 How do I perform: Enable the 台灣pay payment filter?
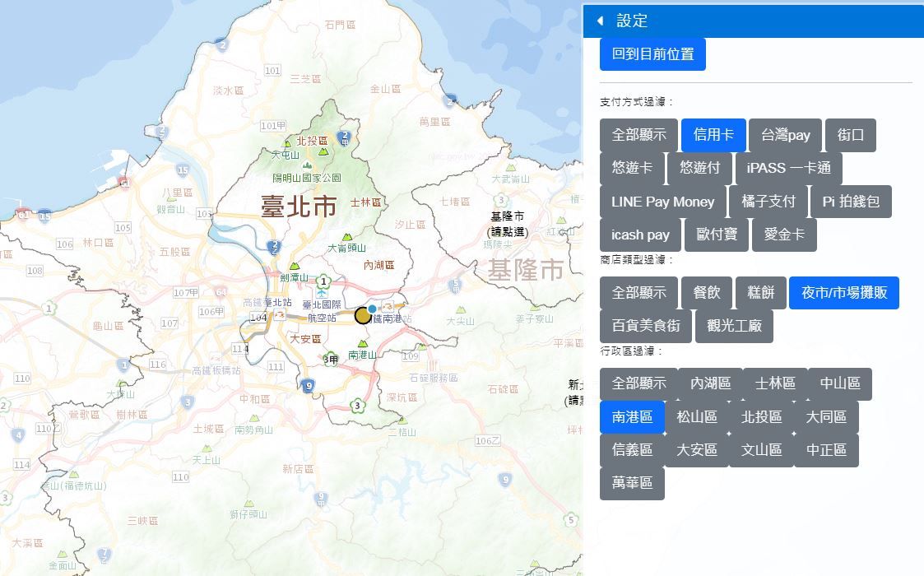[785, 135]
